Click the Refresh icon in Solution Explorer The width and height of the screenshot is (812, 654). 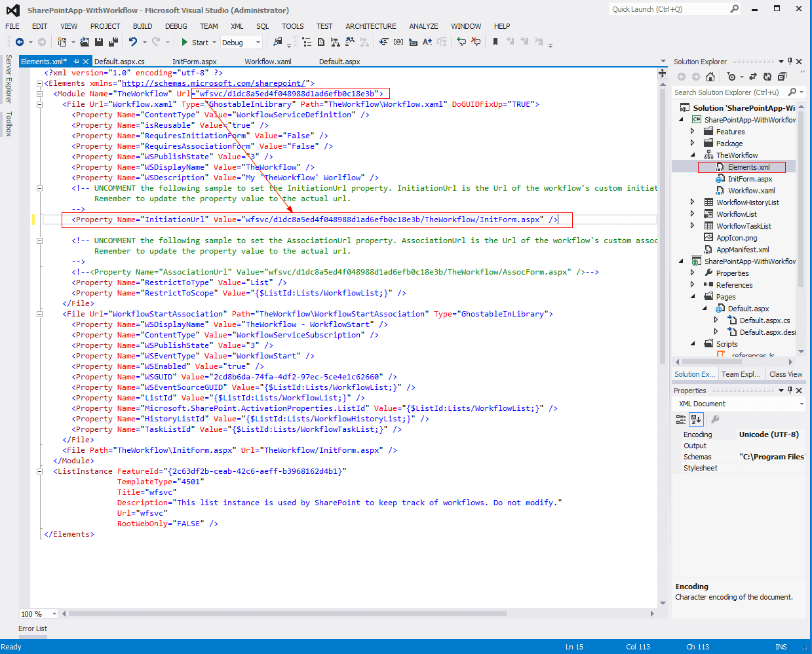(x=767, y=77)
